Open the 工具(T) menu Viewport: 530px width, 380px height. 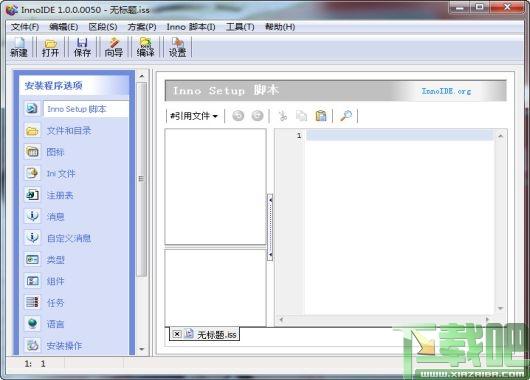click(x=240, y=27)
